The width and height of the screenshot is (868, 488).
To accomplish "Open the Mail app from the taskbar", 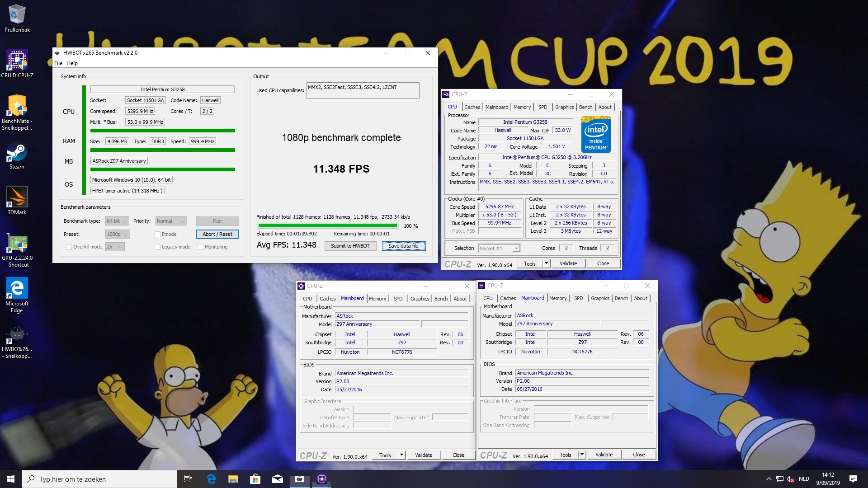I will (x=277, y=479).
